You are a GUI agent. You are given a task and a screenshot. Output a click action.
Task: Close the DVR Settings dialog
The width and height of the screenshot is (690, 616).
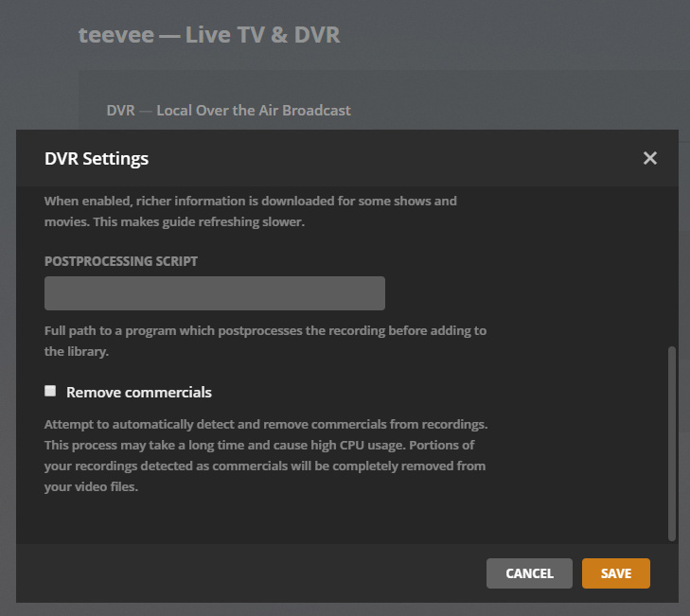(x=650, y=158)
